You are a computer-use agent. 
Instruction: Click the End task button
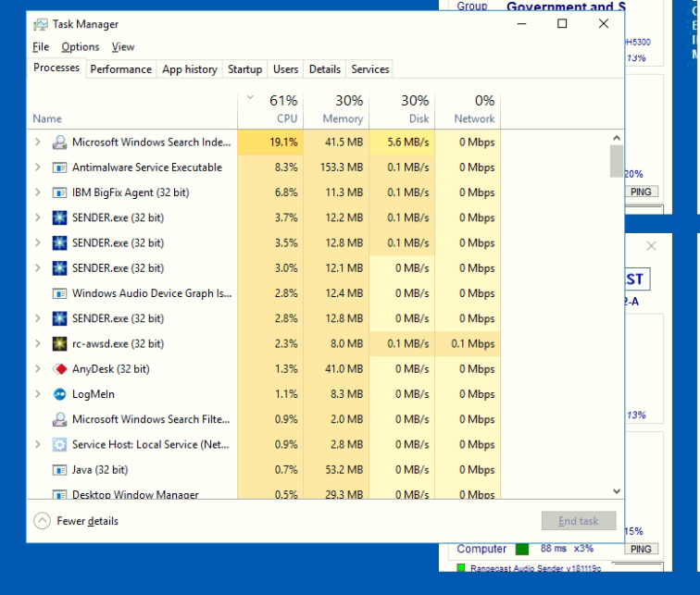[579, 521]
